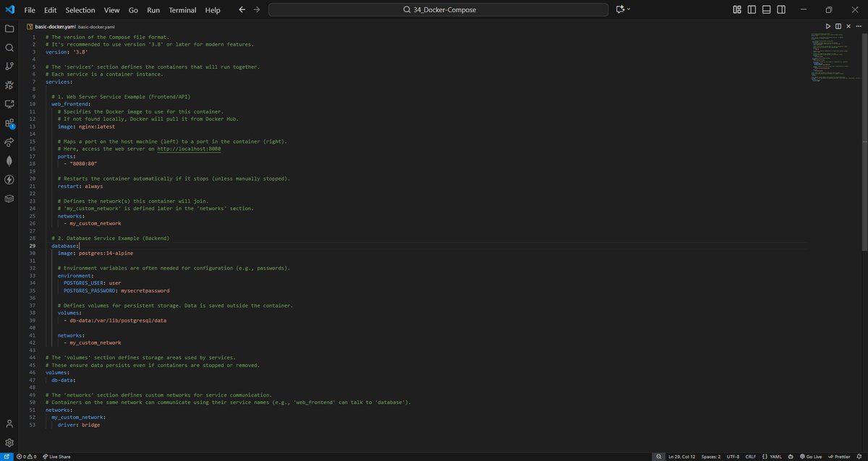Click the 'web_frontend:' key
Image resolution: width=868 pixels, height=461 pixels.
tap(71, 103)
